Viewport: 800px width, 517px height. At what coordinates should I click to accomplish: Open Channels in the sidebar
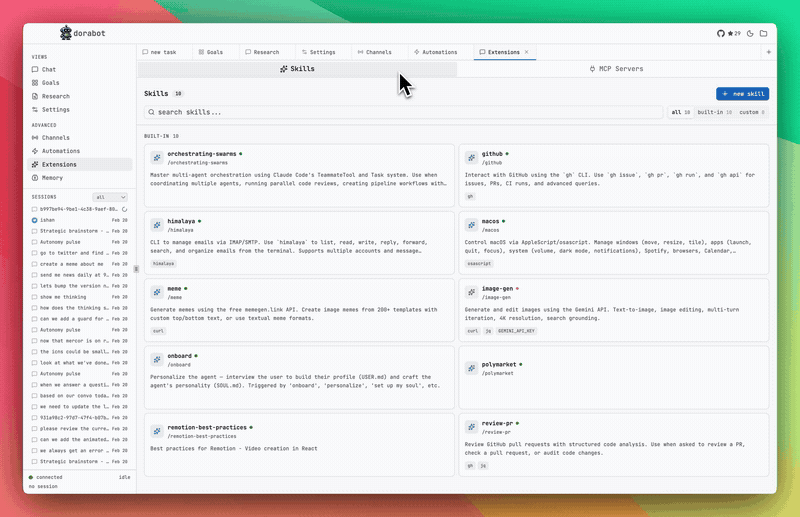[80, 138]
